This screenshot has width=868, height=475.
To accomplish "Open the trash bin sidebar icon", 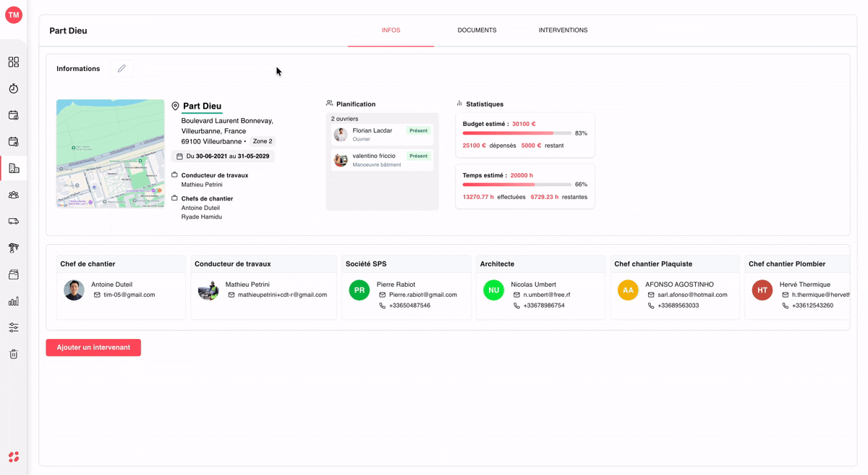I will pyautogui.click(x=14, y=354).
